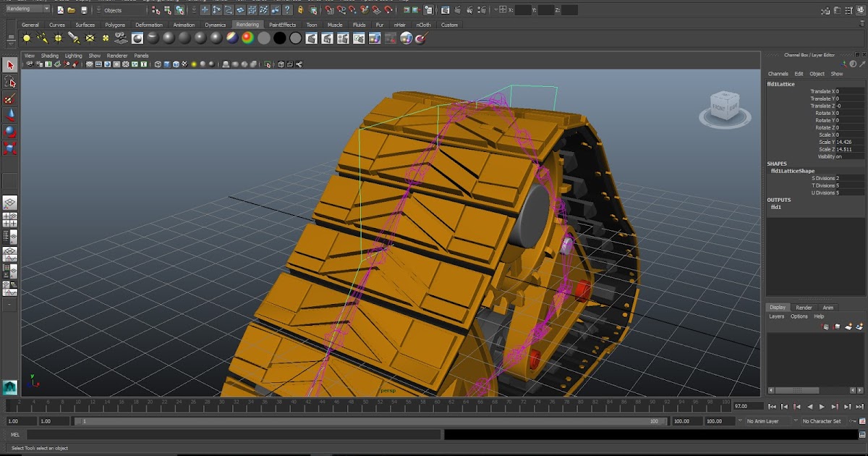Select the Show Manipulator tool icon
868x456 pixels.
click(9, 162)
